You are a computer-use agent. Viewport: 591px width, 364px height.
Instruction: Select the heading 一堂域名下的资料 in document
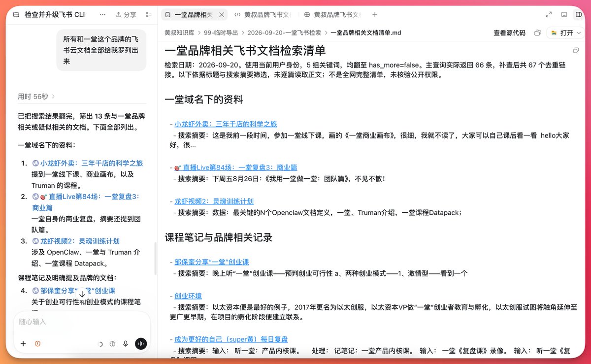point(204,99)
